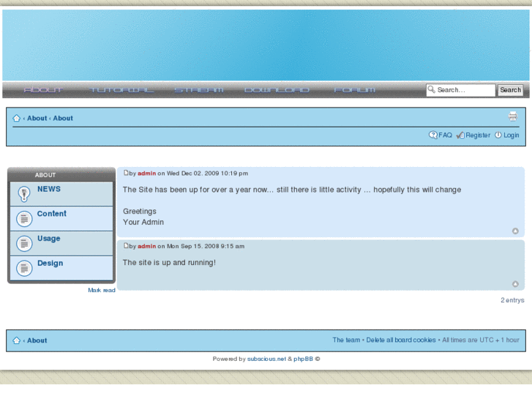This screenshot has width=532, height=399.
Task: Click admin author on Sep 15 2008 post
Action: [x=146, y=246]
